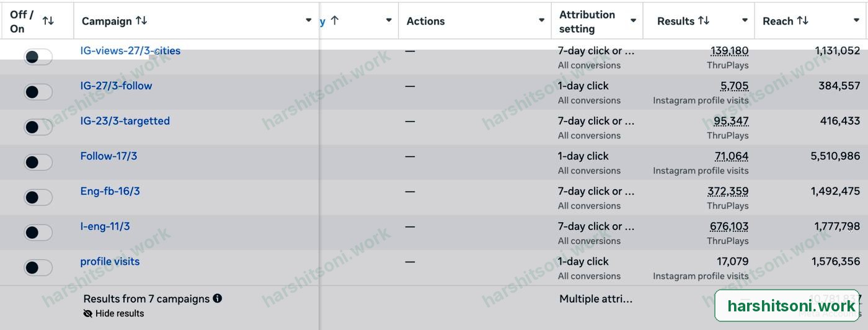
Task: Open the IG-23/3-targetted campaign
Action: click(125, 121)
